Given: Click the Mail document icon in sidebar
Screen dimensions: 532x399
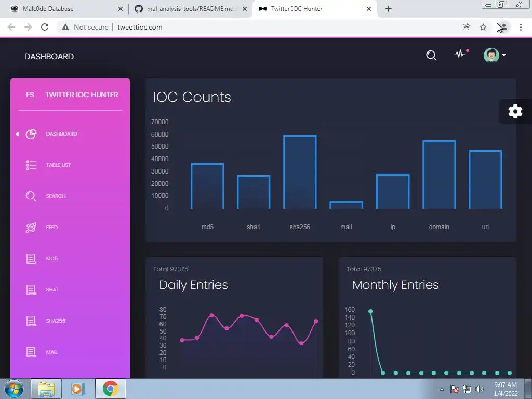Looking at the screenshot, I should 31,352.
